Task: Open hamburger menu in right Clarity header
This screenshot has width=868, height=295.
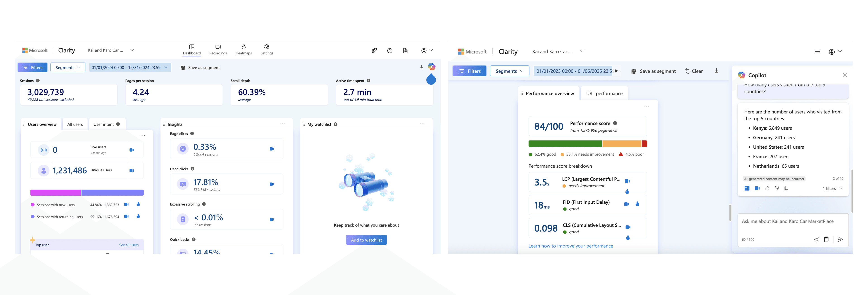Action: (x=817, y=52)
